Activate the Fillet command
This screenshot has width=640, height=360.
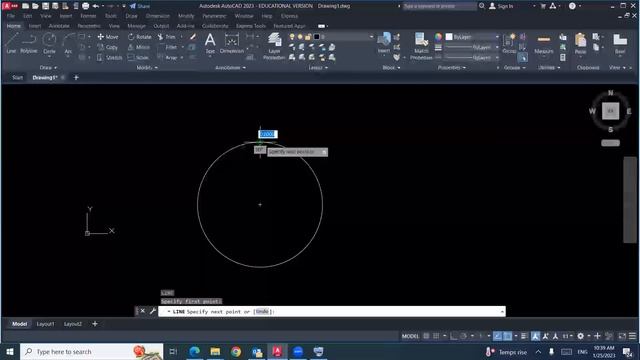click(167, 47)
